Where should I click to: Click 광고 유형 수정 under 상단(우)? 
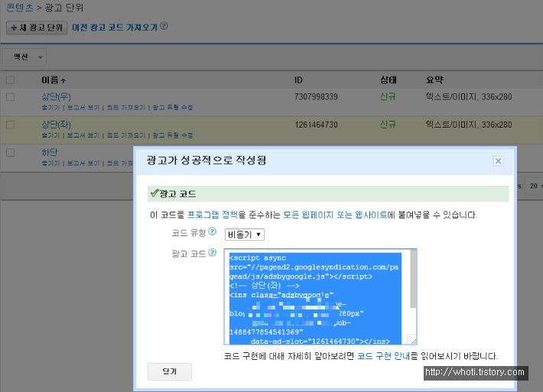point(173,107)
